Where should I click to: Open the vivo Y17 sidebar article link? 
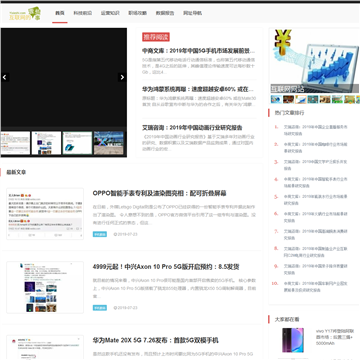(334, 337)
